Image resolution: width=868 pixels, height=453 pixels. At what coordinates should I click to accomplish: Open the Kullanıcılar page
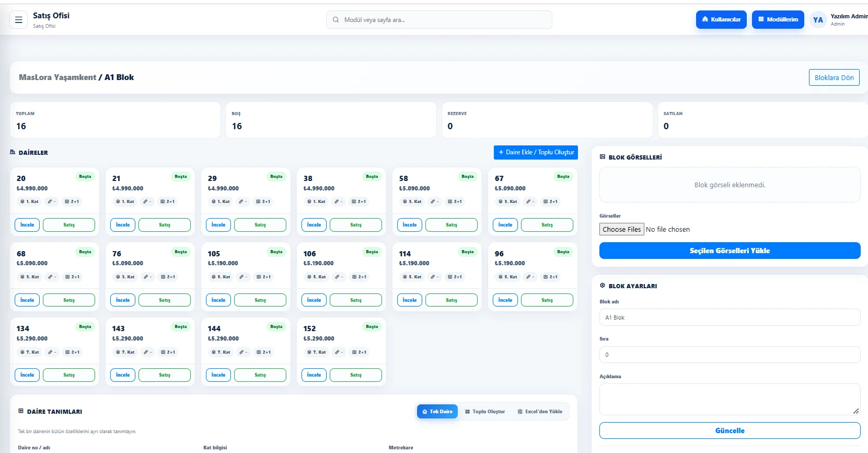(721, 20)
